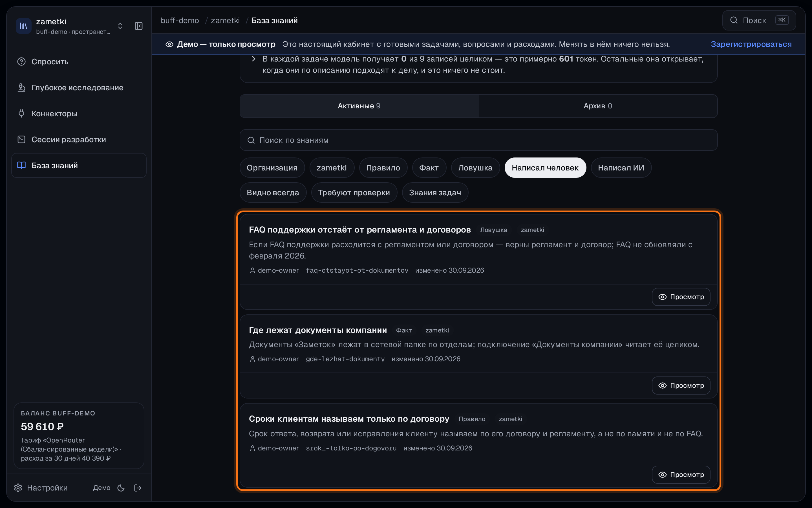Toggle the Написал ИИ filter chip
812x508 pixels.
point(621,168)
